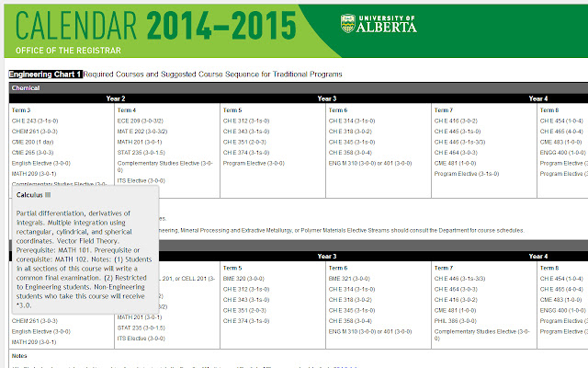Open CH E 445 (3-1s-0) course link
588x368 pixels.
458,132
